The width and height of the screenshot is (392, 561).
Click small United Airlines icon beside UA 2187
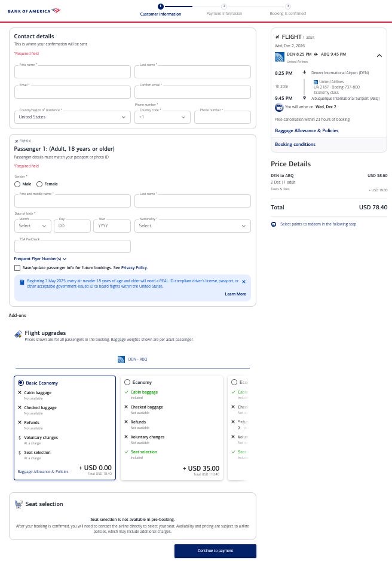(316, 82)
